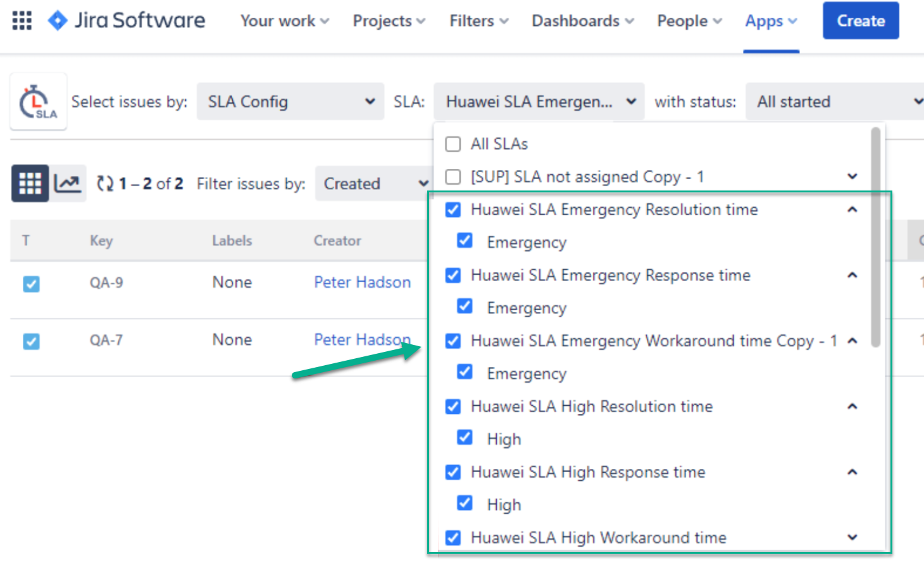Check the All SLAs checkbox

tap(453, 144)
